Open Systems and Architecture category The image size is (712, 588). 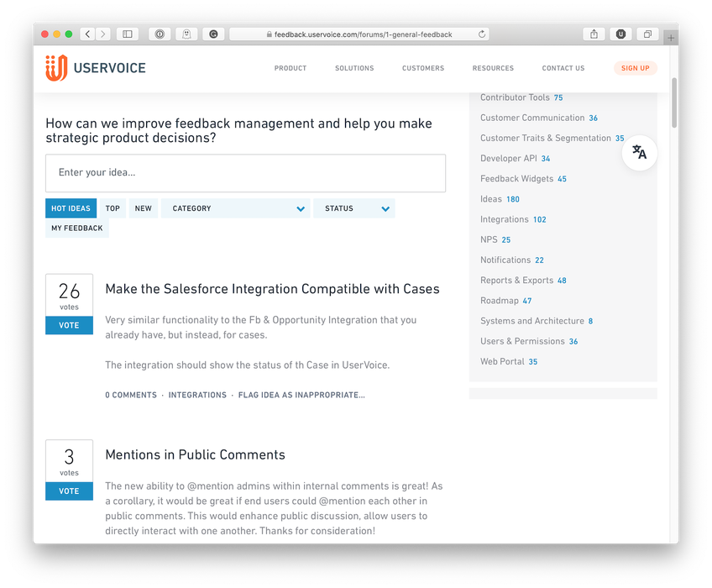pos(537,321)
